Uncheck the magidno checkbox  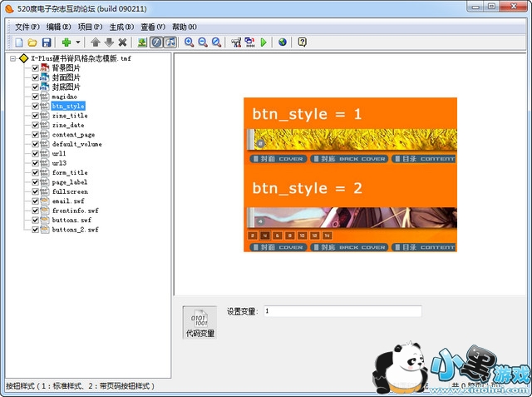[x=36, y=97]
